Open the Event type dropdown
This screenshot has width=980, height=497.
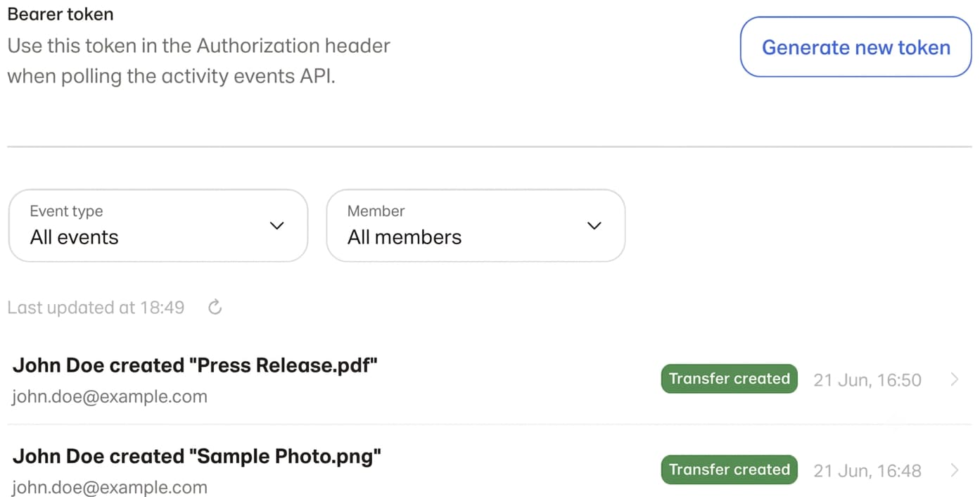coord(158,225)
